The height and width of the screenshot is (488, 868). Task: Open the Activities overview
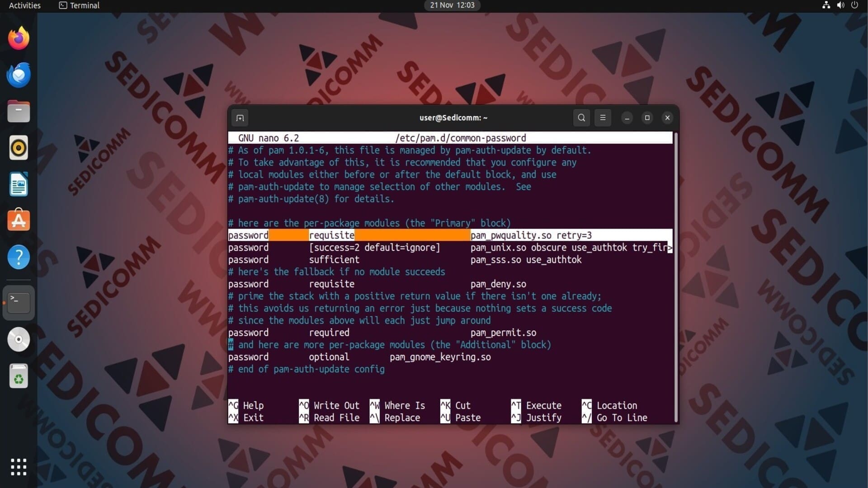25,5
